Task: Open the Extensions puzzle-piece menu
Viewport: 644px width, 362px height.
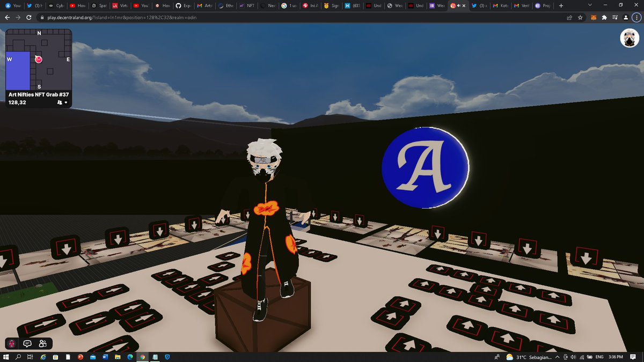Action: click(x=605, y=17)
